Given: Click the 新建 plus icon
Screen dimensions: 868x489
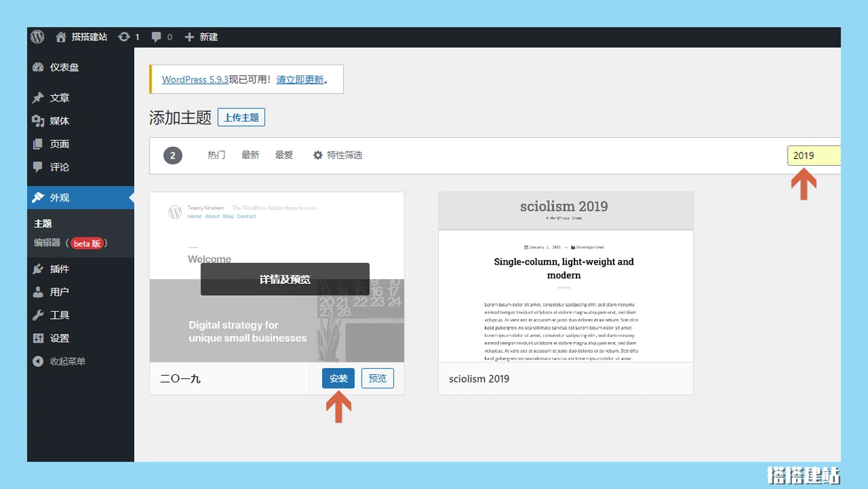Looking at the screenshot, I should coord(189,37).
